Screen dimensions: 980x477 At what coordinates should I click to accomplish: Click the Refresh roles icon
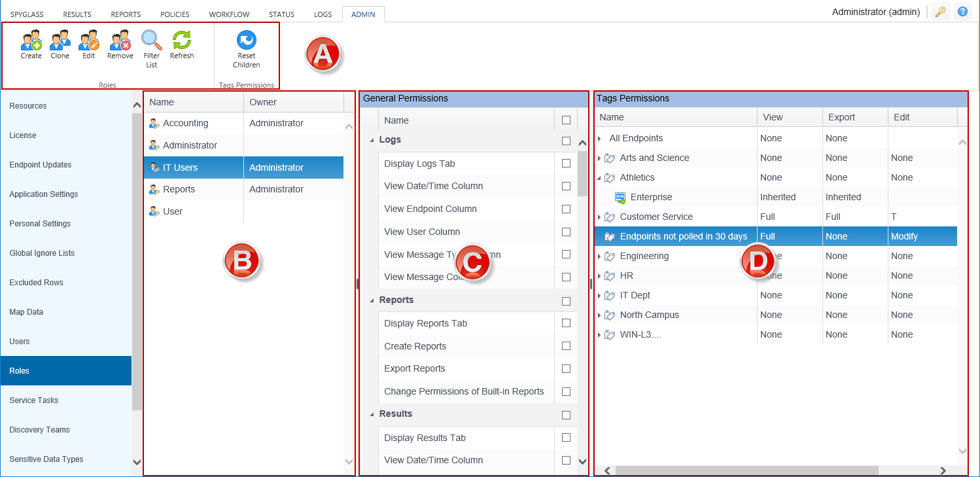pyautogui.click(x=182, y=41)
